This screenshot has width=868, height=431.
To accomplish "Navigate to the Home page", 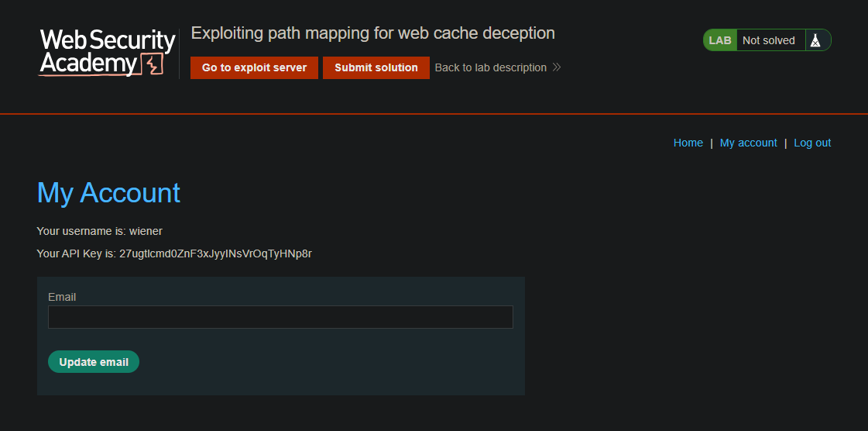I will coord(688,143).
